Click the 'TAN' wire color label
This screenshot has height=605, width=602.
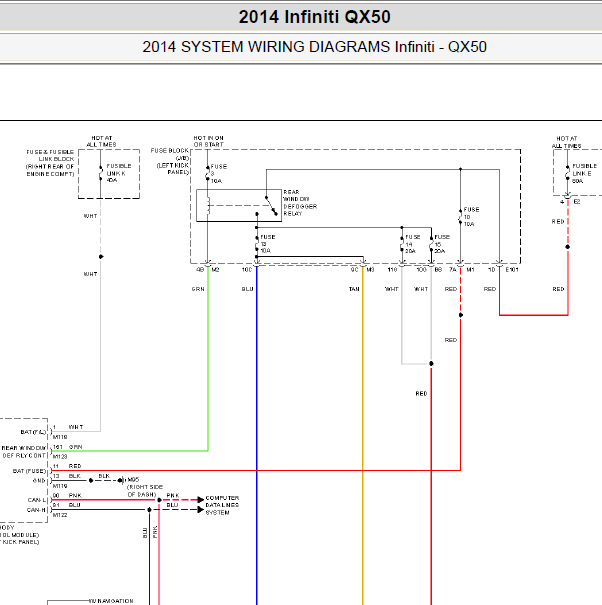354,289
